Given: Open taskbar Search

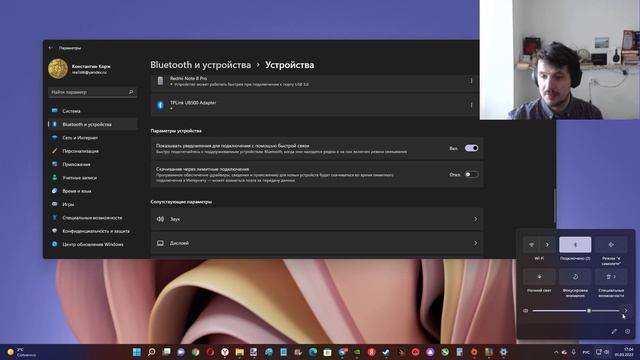Looking at the screenshot, I should (x=151, y=352).
